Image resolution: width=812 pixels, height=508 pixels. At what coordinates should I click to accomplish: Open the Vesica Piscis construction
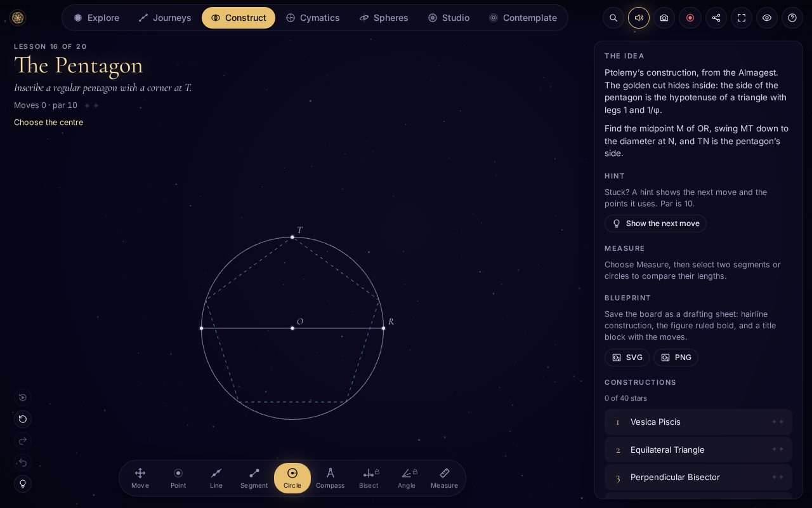coord(698,422)
